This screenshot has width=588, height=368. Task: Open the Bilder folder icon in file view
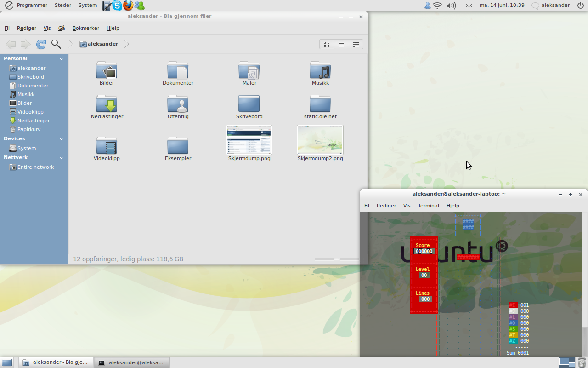point(107,70)
